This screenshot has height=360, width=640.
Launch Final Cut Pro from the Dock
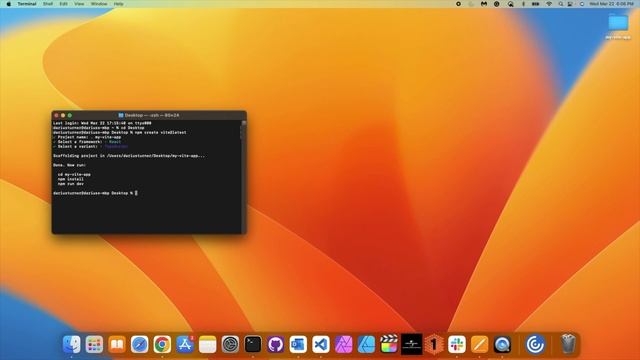click(x=389, y=344)
